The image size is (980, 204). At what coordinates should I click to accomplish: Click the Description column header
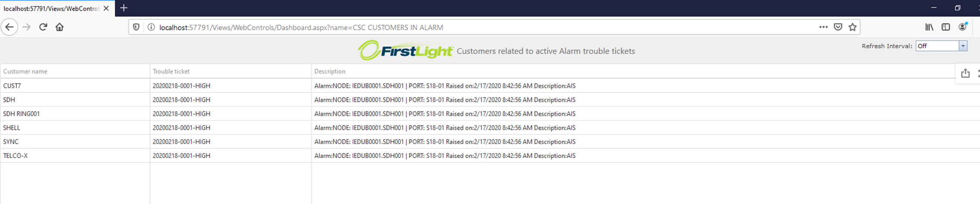[330, 71]
